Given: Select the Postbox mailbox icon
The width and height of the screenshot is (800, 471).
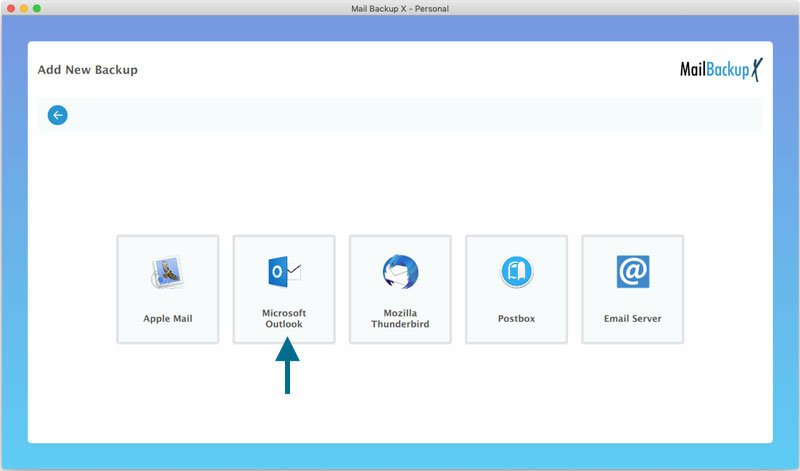Looking at the screenshot, I should pos(517,271).
